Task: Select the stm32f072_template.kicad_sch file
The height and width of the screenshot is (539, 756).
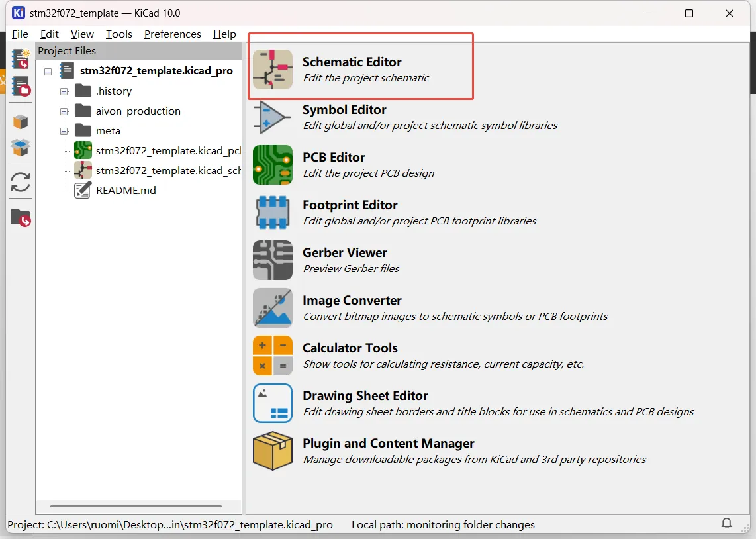Action: click(x=157, y=170)
